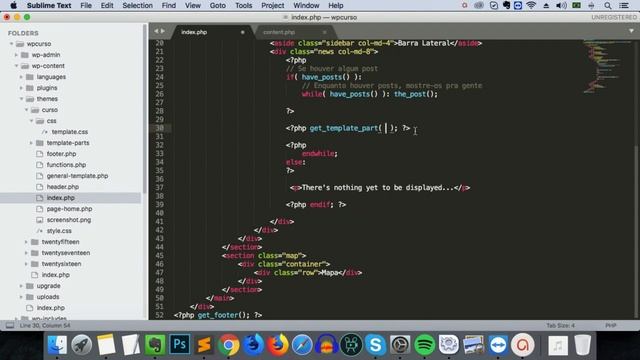Open screenshot.png in the sidebar
The width and height of the screenshot is (640, 360).
[69, 220]
